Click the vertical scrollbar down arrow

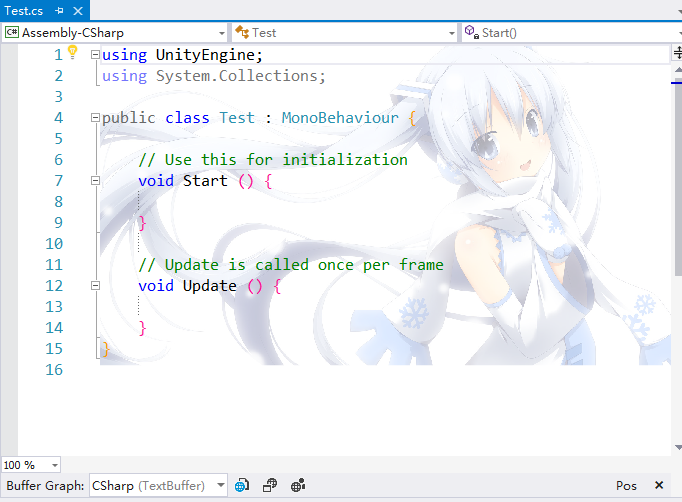point(678,447)
